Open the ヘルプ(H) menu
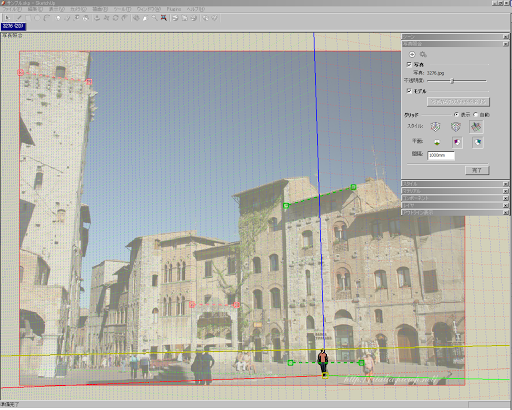 click(x=196, y=9)
